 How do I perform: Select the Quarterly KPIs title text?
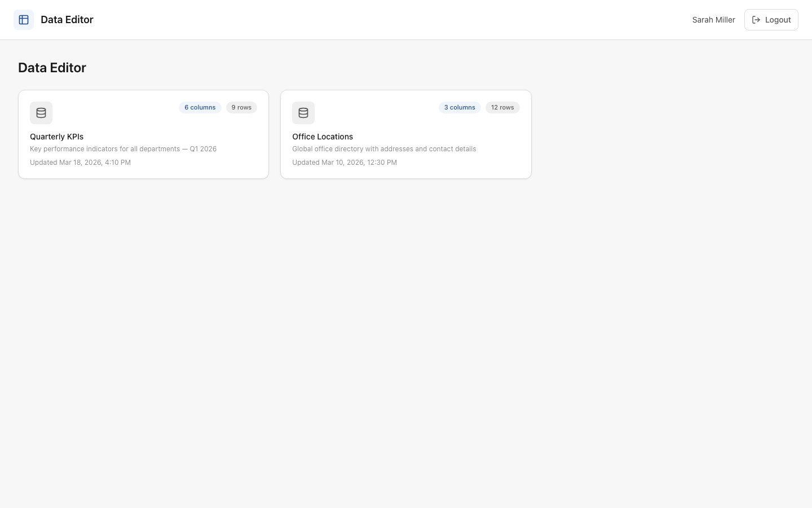56,137
